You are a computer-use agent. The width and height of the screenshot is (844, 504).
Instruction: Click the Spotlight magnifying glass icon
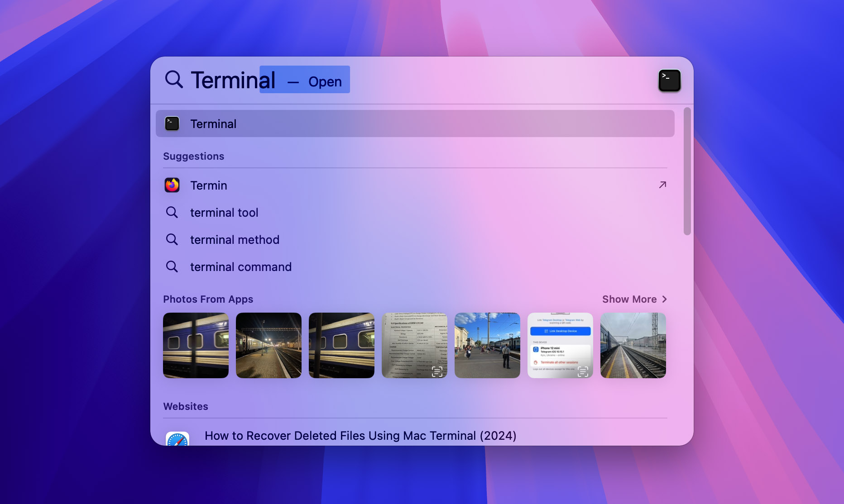[174, 79]
